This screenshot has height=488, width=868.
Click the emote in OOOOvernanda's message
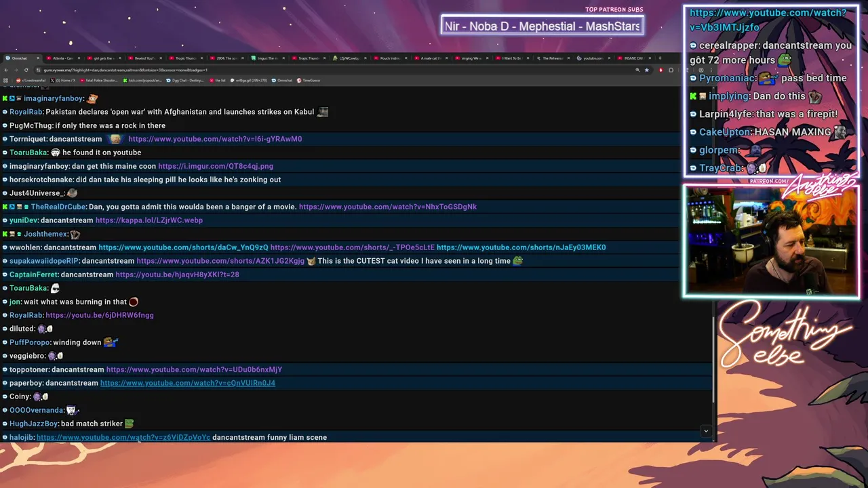point(73,410)
